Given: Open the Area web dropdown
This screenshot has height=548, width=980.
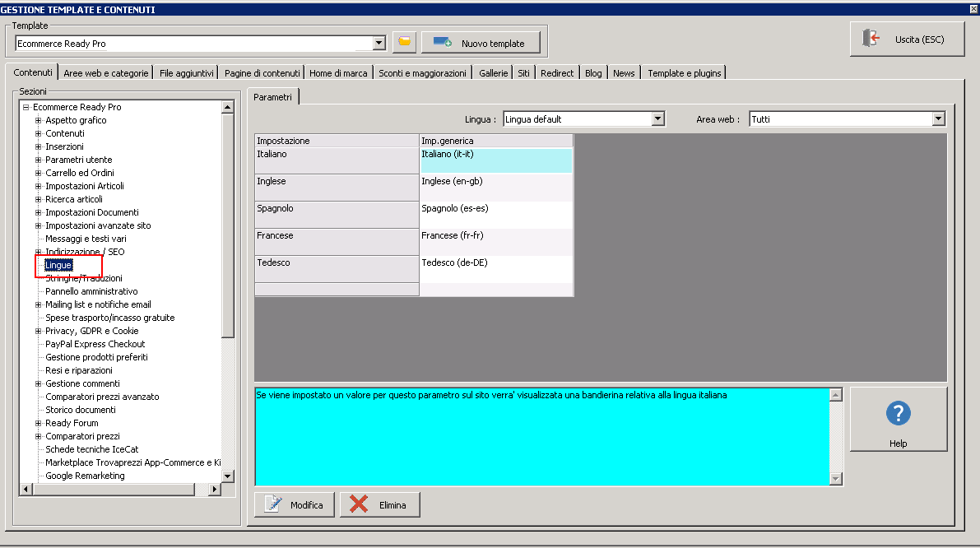Looking at the screenshot, I should click(938, 118).
